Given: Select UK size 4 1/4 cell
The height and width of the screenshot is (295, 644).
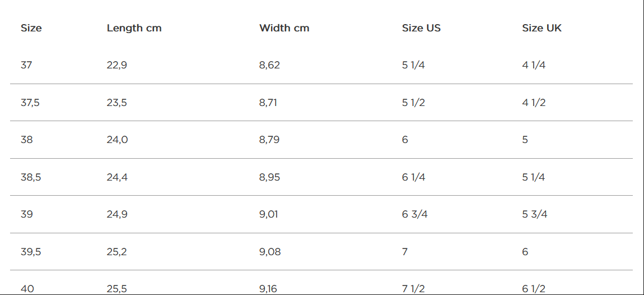Looking at the screenshot, I should tap(534, 65).
